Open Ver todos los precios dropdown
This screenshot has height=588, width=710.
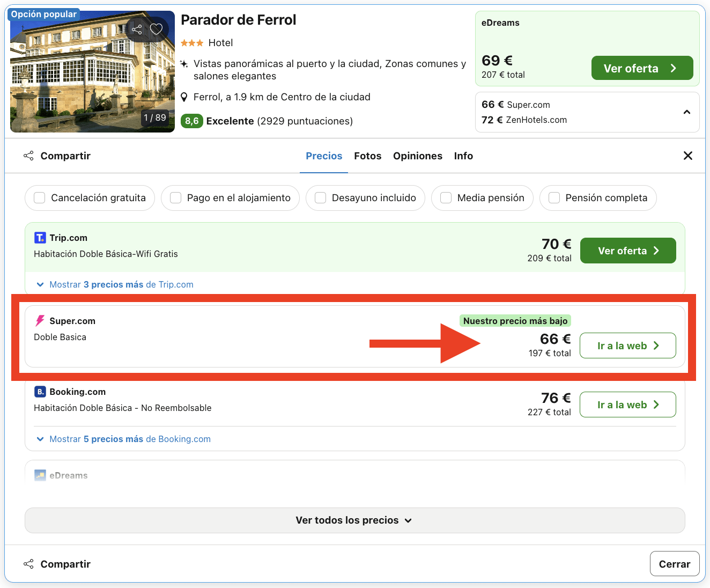click(x=355, y=520)
